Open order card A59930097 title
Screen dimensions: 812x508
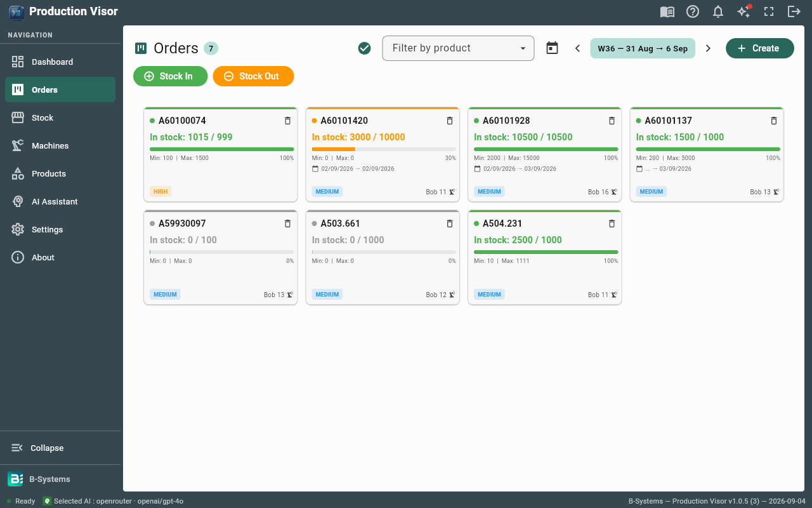pyautogui.click(x=182, y=224)
